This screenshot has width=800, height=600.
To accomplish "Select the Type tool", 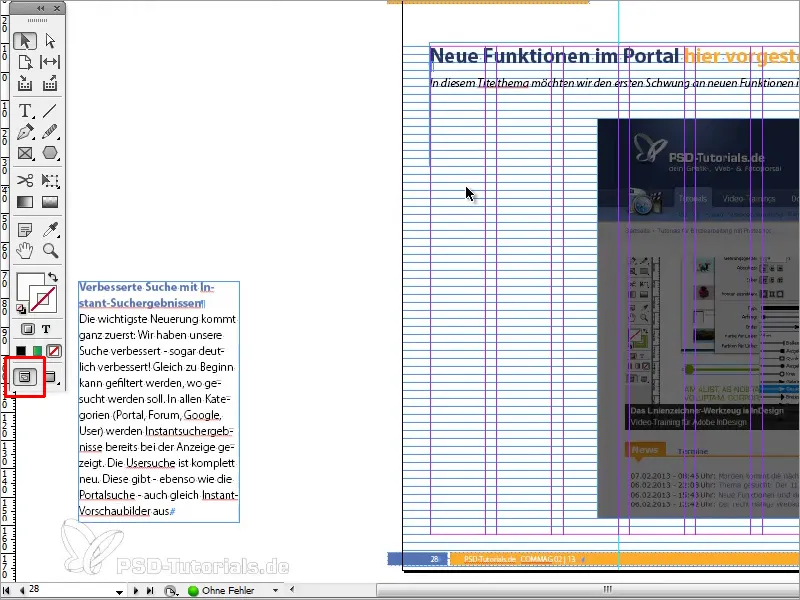I will 26,110.
